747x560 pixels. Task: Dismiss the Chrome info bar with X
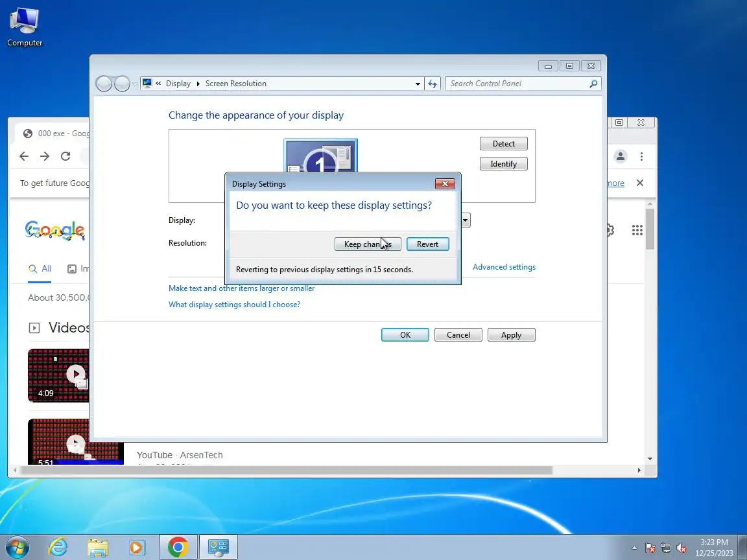(x=640, y=183)
